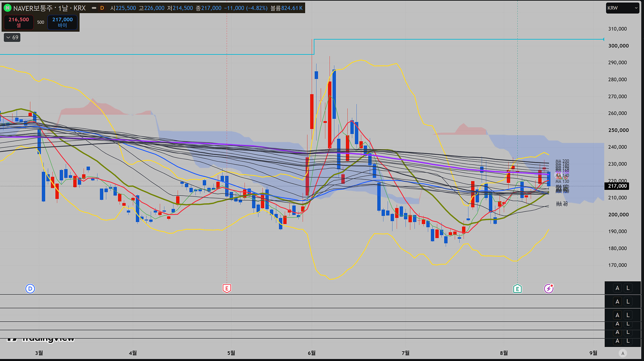
Task: Toggle auto scale A on third pane
Action: point(617,315)
